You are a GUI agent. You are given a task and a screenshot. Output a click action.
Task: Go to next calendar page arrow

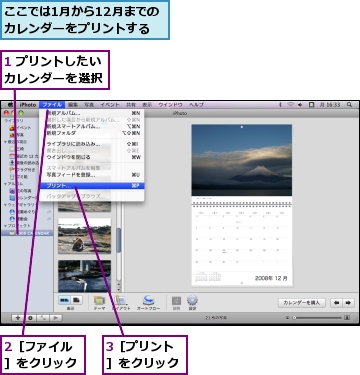click(348, 303)
